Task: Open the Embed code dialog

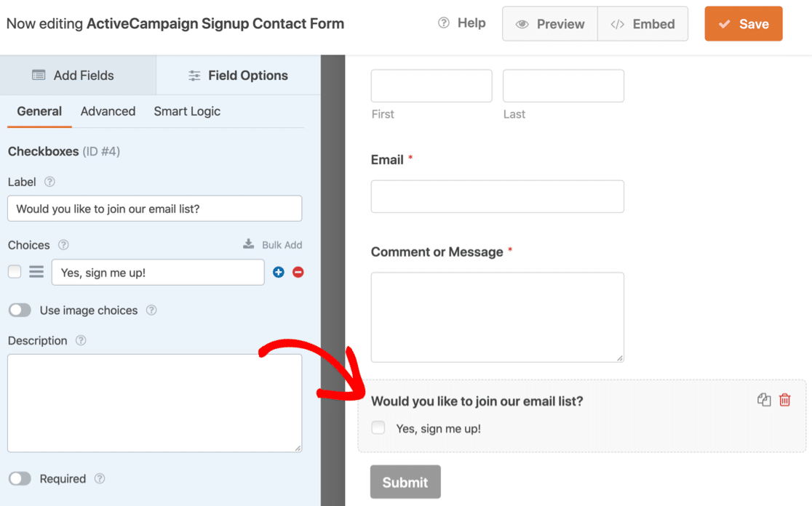Action: pos(642,24)
